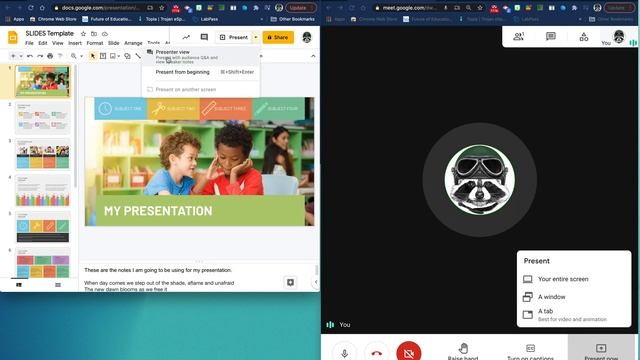Open the Insert menu
Image resolution: width=640 pixels, height=360 pixels.
point(75,43)
